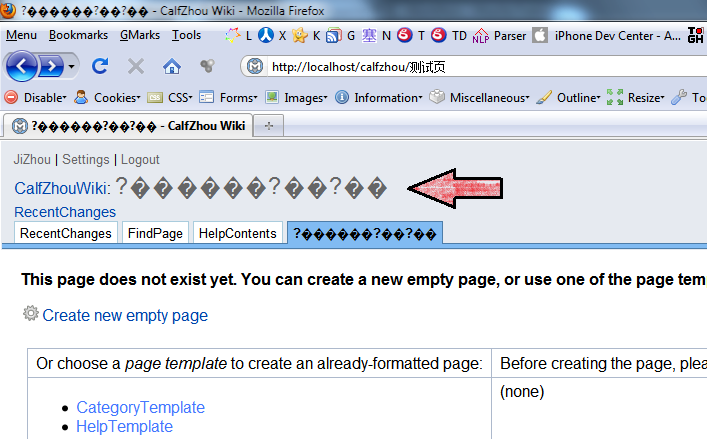This screenshot has width=707, height=439.
Task: Open the CategoryTemplate link
Action: tap(140, 407)
